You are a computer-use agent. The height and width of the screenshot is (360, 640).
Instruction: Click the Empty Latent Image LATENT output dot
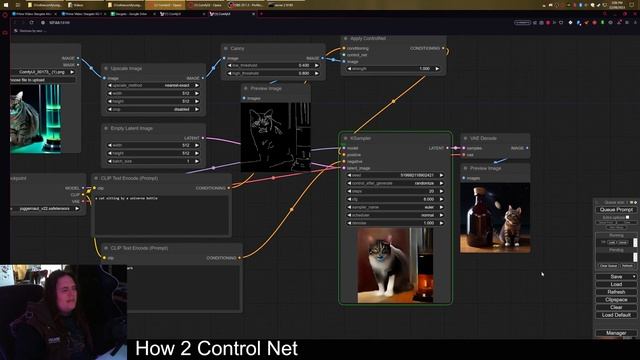coord(203,138)
